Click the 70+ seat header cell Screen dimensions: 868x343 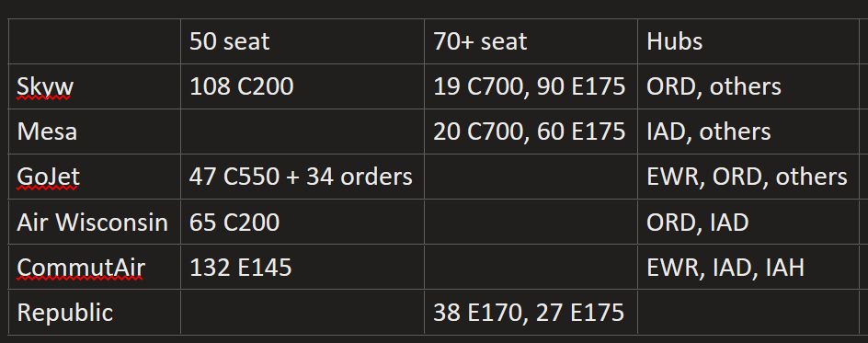pyautogui.click(x=531, y=41)
